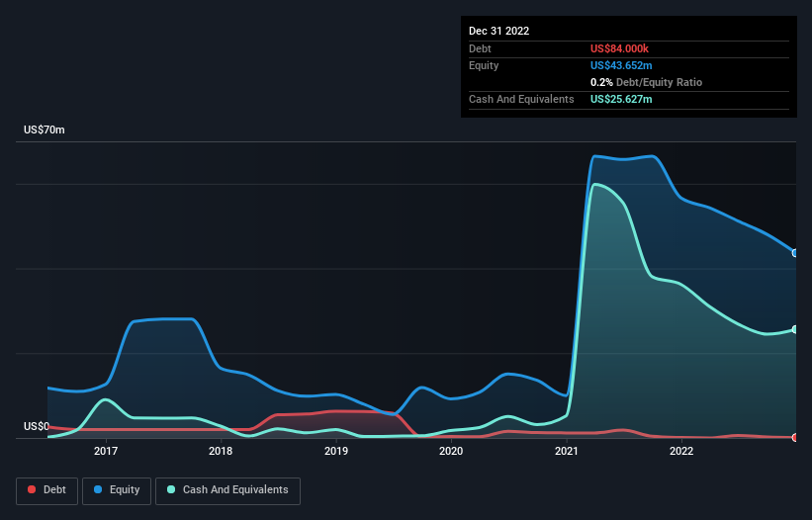Click the Dec 31 2022 tooltip date

point(498,31)
